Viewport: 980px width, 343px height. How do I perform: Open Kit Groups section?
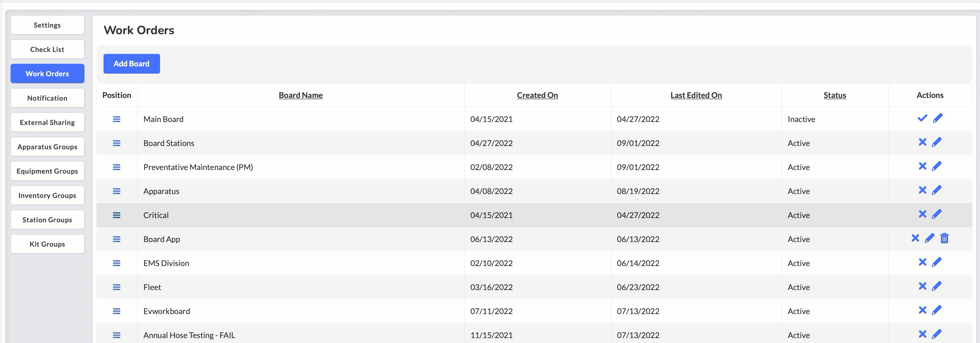click(x=47, y=244)
